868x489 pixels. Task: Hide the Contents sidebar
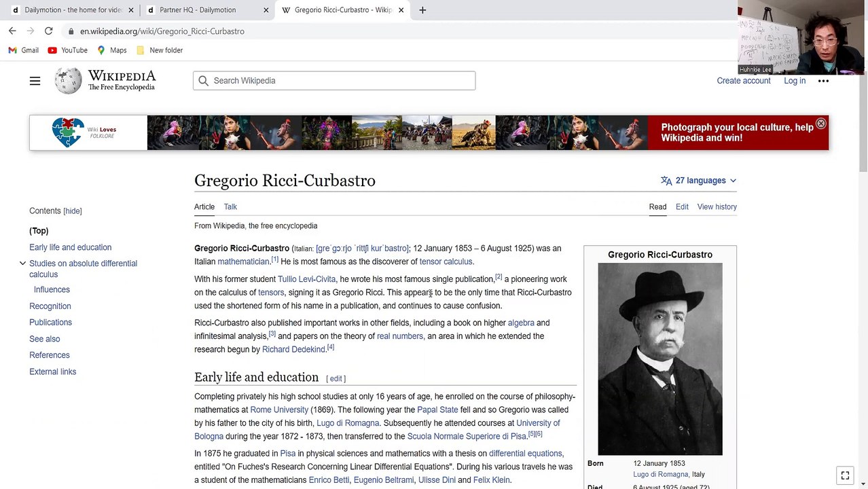click(73, 211)
